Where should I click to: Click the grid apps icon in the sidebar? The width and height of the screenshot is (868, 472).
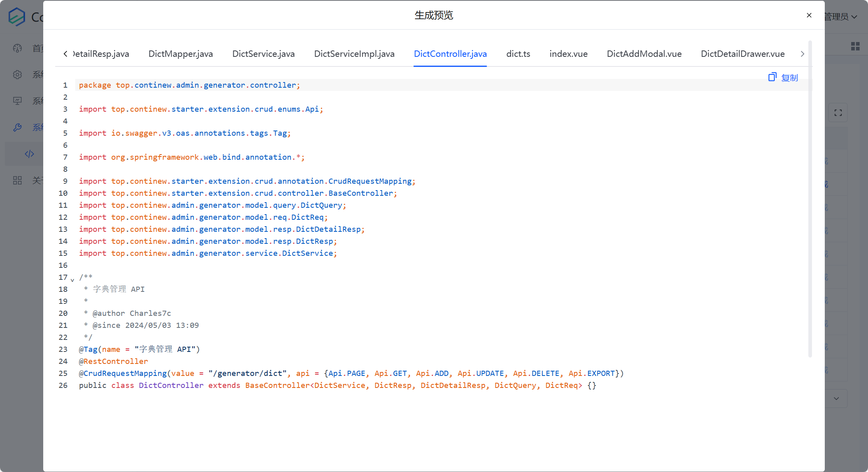(17, 180)
